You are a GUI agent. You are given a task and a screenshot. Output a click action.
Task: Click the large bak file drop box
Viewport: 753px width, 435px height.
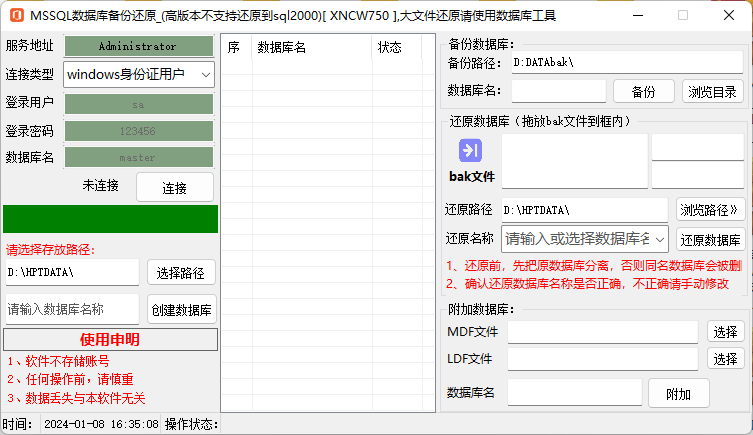pos(575,161)
